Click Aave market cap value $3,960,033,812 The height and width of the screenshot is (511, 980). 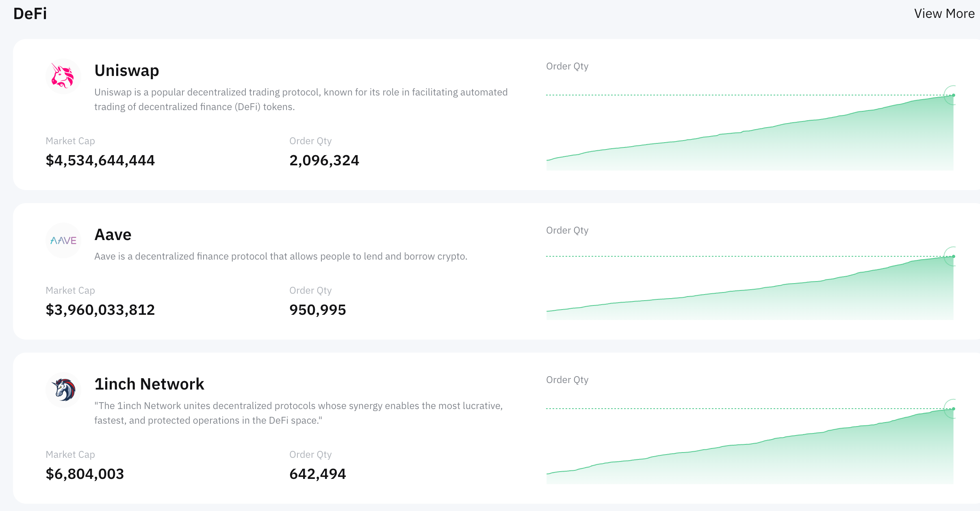(x=100, y=310)
